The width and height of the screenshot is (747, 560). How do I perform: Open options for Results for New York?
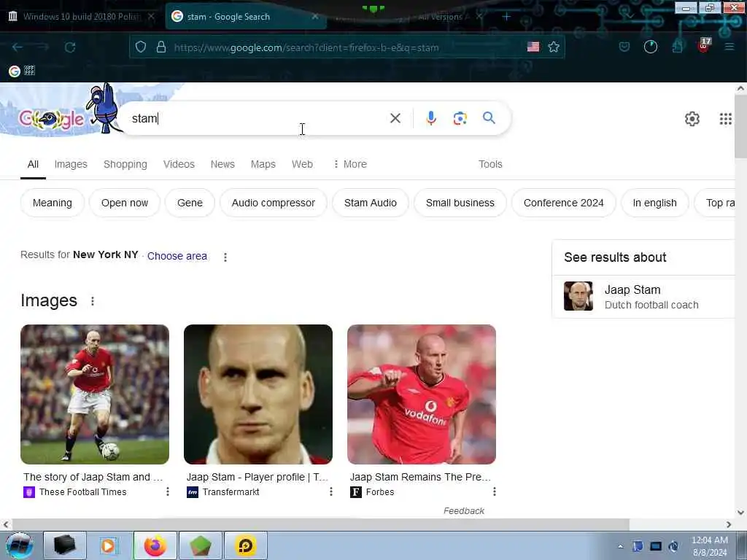[x=225, y=257]
